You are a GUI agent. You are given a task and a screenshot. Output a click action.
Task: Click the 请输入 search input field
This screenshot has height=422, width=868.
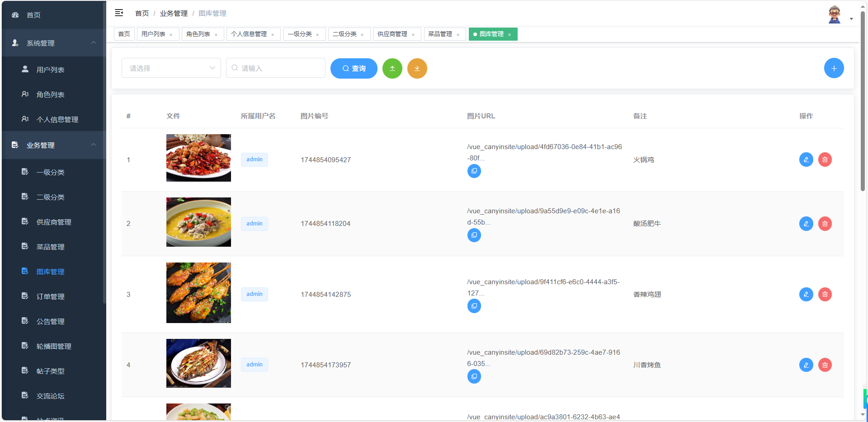(x=275, y=68)
